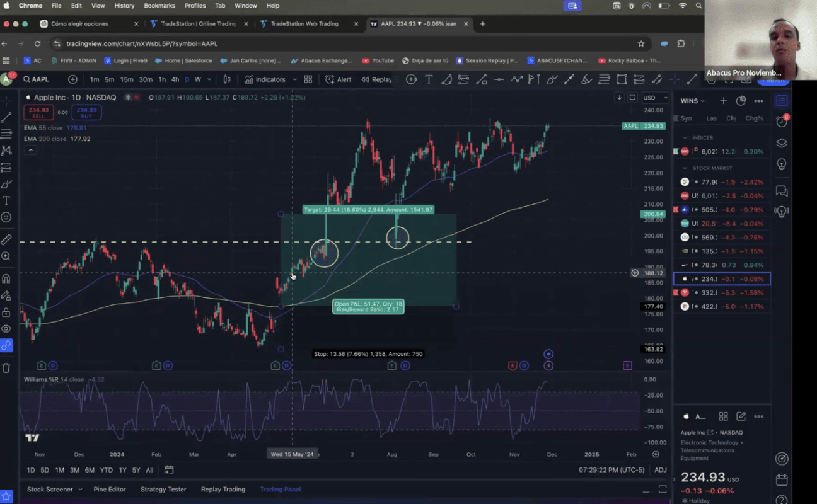Viewport: 817px width, 504px height.
Task: Collapse the indicator legend chevron
Action: 30,150
